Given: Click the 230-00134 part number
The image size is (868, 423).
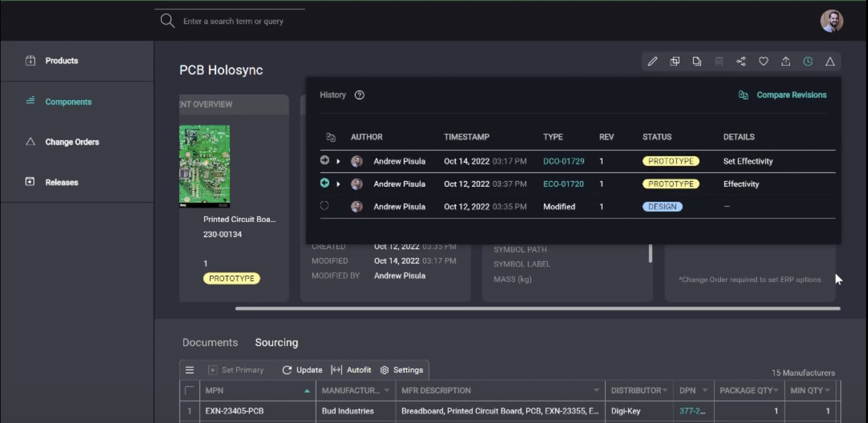Looking at the screenshot, I should (x=222, y=234).
